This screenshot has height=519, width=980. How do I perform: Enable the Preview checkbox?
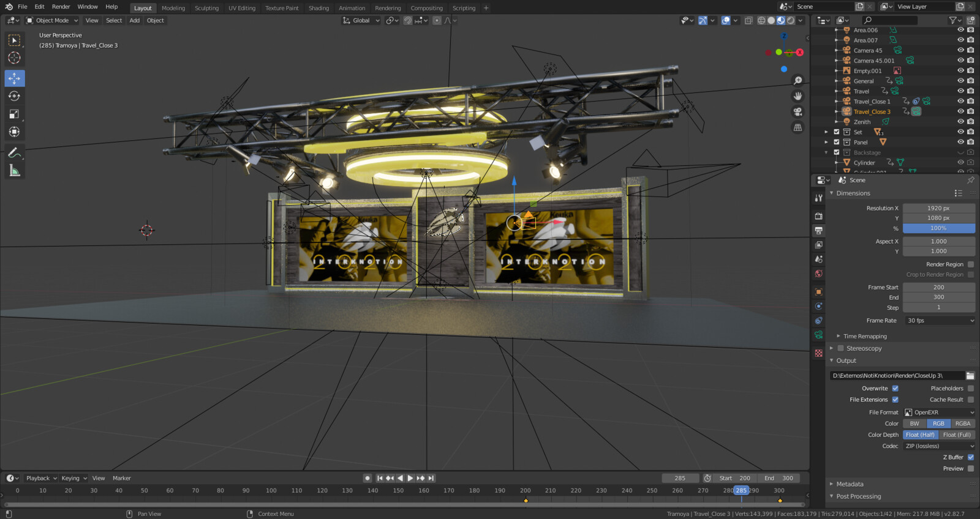coord(971,469)
